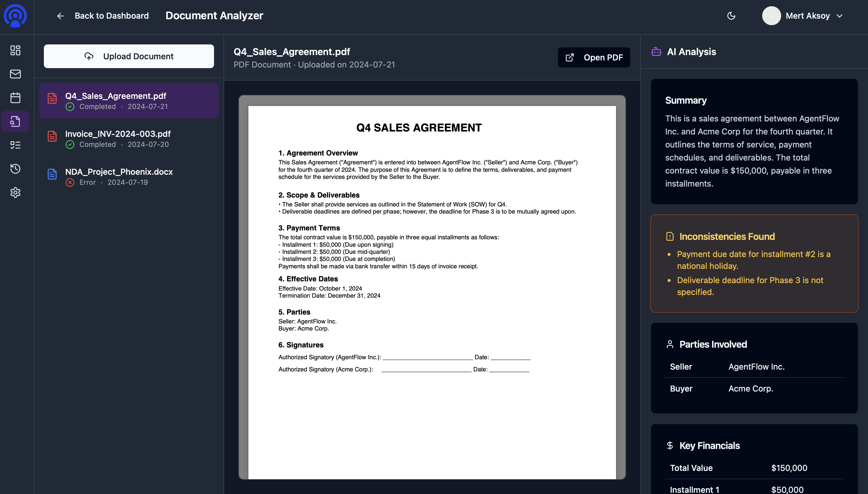Select Q4_Sales_Agreement.pdf in list
Image resolution: width=868 pixels, height=494 pixels.
point(129,101)
